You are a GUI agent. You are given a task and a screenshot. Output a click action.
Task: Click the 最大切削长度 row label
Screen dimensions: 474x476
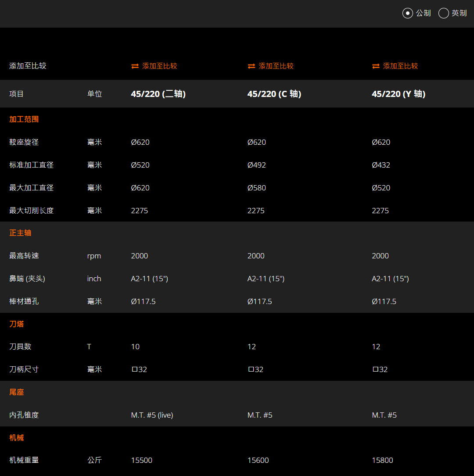pyautogui.click(x=31, y=211)
